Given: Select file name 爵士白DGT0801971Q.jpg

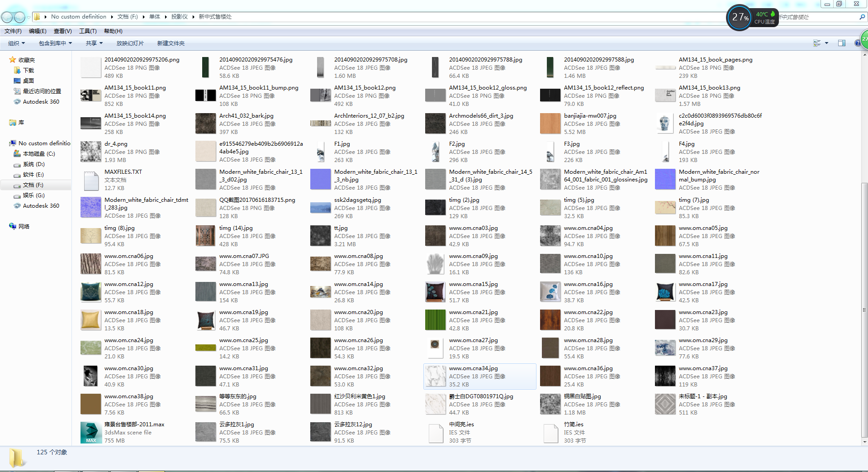Looking at the screenshot, I should (x=481, y=396).
